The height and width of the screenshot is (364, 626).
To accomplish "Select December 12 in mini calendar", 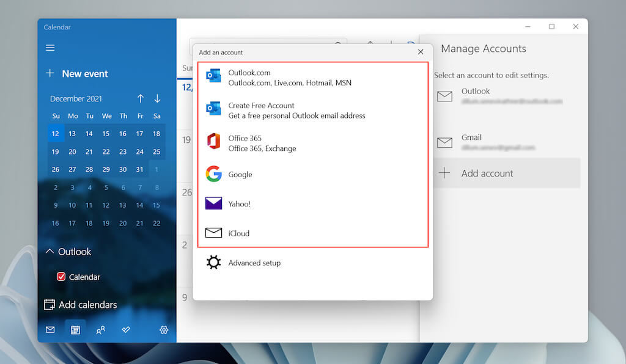I will click(x=56, y=134).
